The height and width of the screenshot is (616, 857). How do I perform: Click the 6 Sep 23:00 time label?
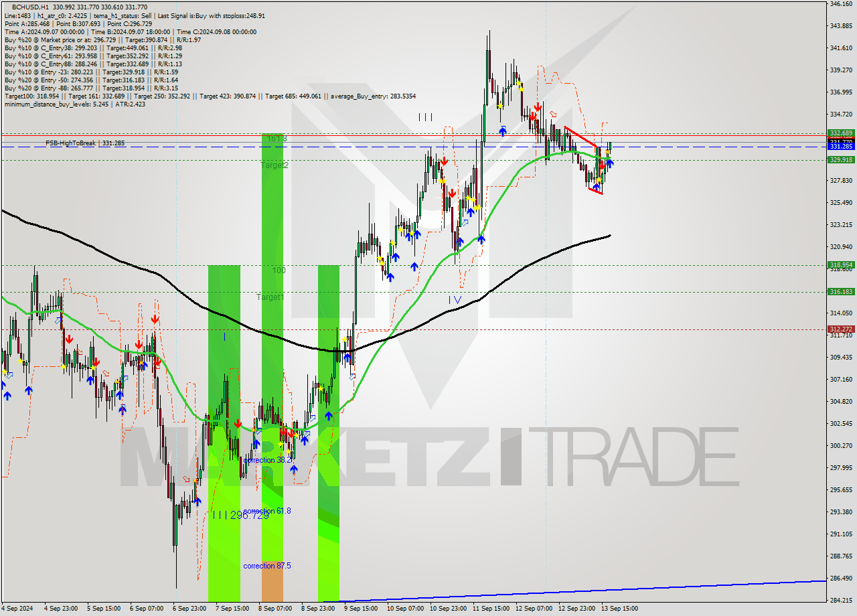point(189,609)
